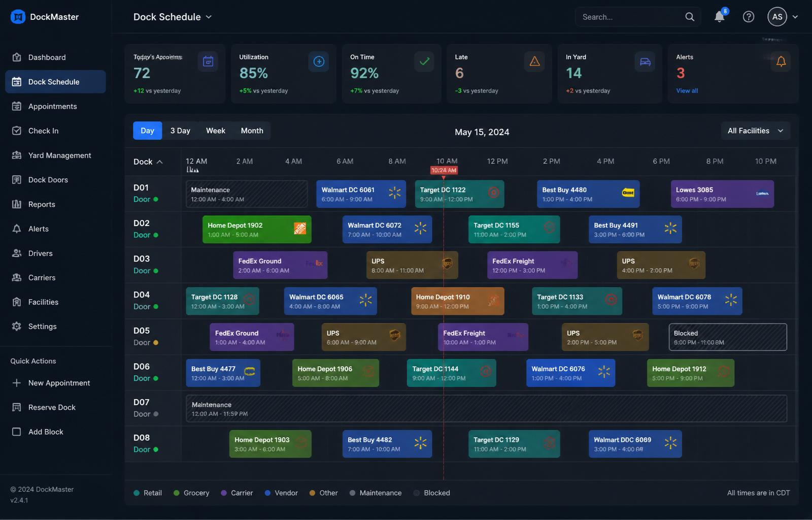Click the Utilization card plus icon

[x=319, y=61]
